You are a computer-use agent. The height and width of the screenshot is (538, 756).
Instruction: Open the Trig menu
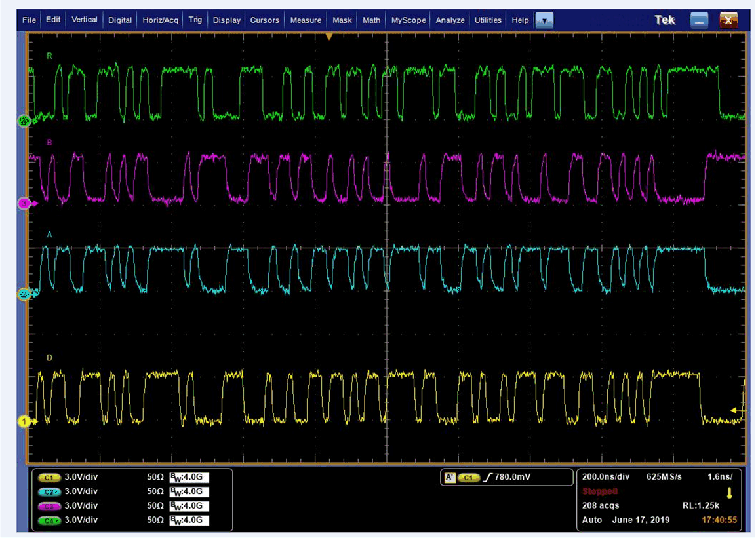pyautogui.click(x=195, y=20)
